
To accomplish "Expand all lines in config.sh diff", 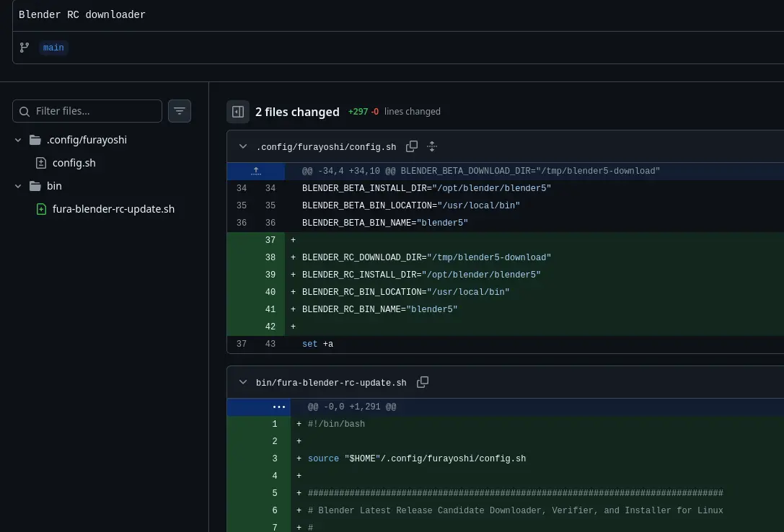I will pos(432,146).
